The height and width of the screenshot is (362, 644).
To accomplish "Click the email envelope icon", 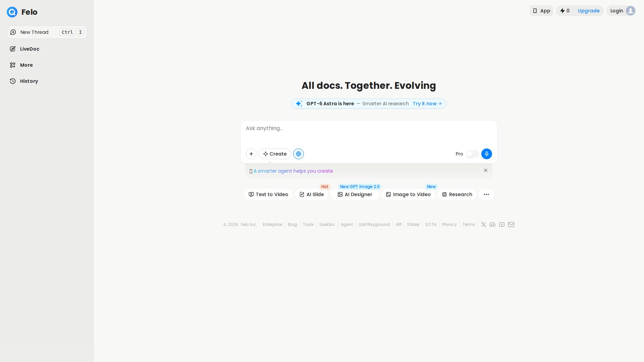I will tap(511, 225).
